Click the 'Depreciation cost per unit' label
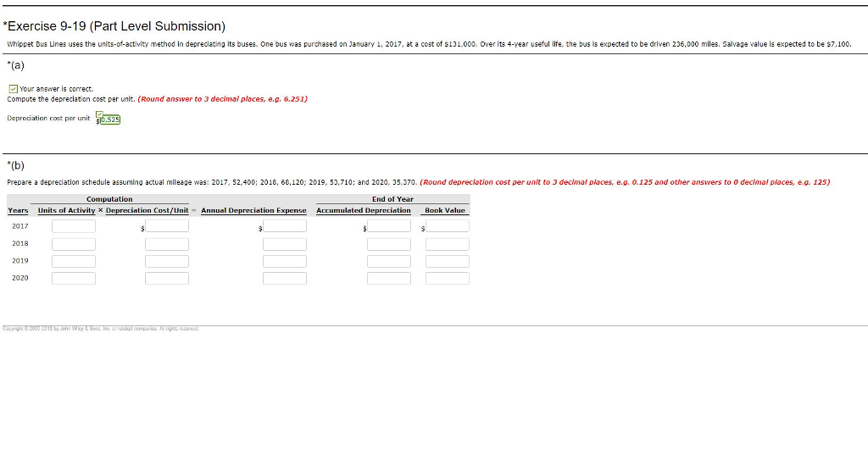 point(48,118)
